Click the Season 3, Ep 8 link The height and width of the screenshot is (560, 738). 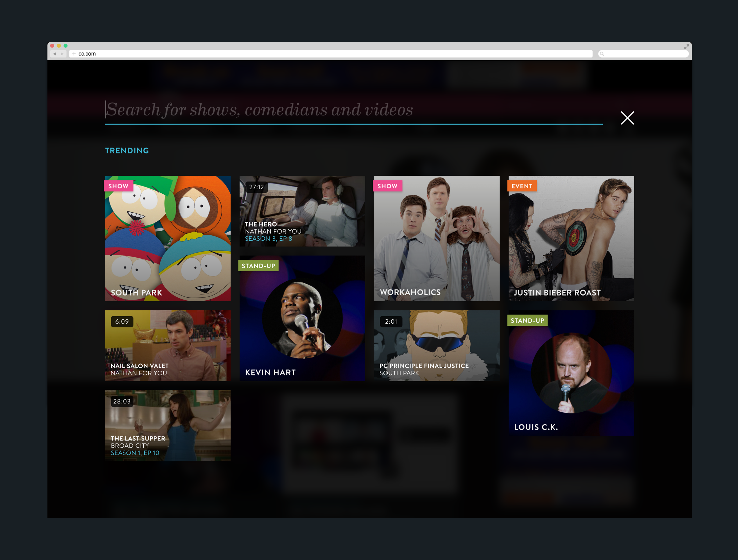click(x=268, y=239)
